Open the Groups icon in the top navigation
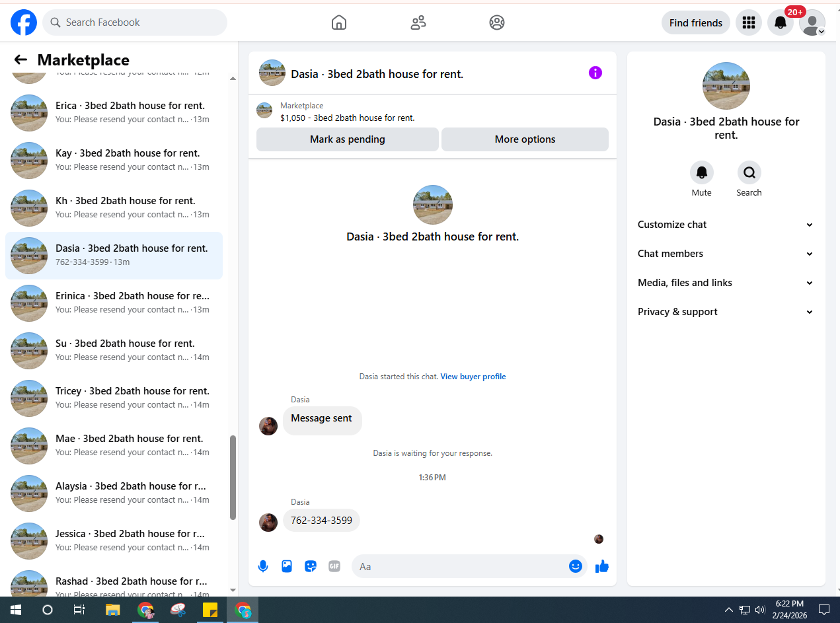 pos(497,22)
